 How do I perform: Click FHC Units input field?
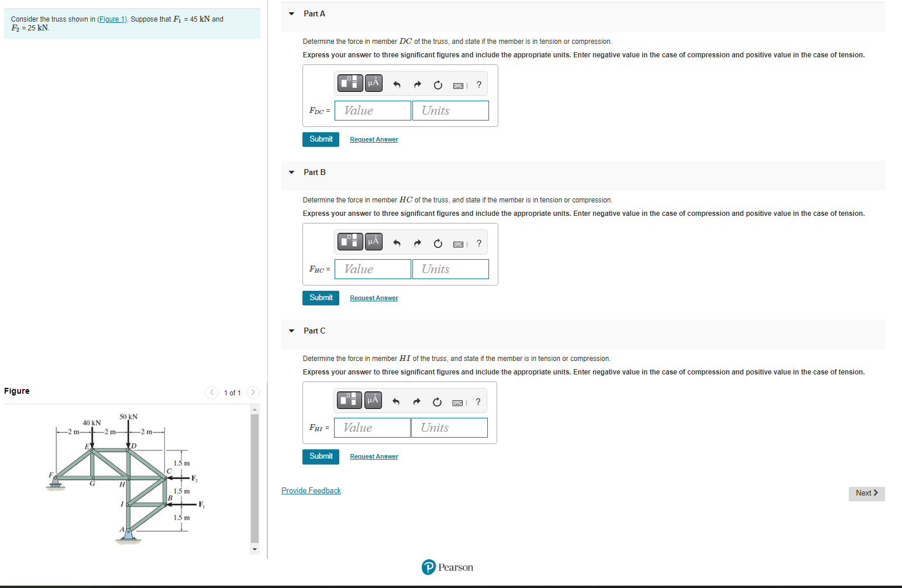[450, 269]
